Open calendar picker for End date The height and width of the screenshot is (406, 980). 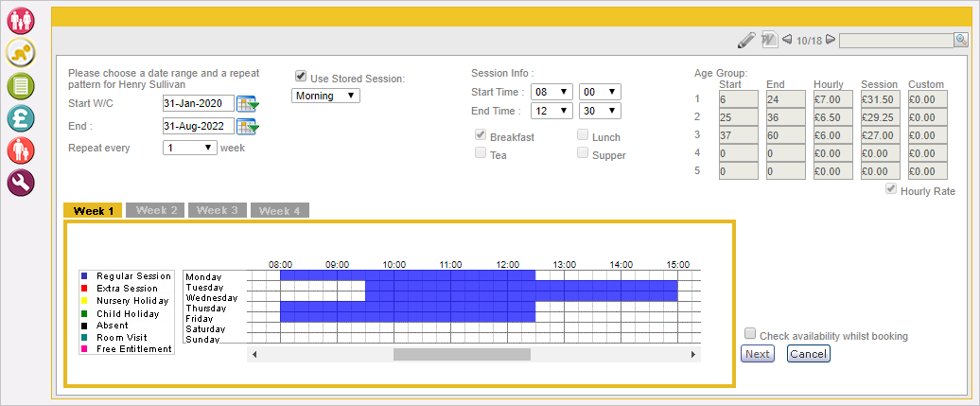[x=248, y=127]
